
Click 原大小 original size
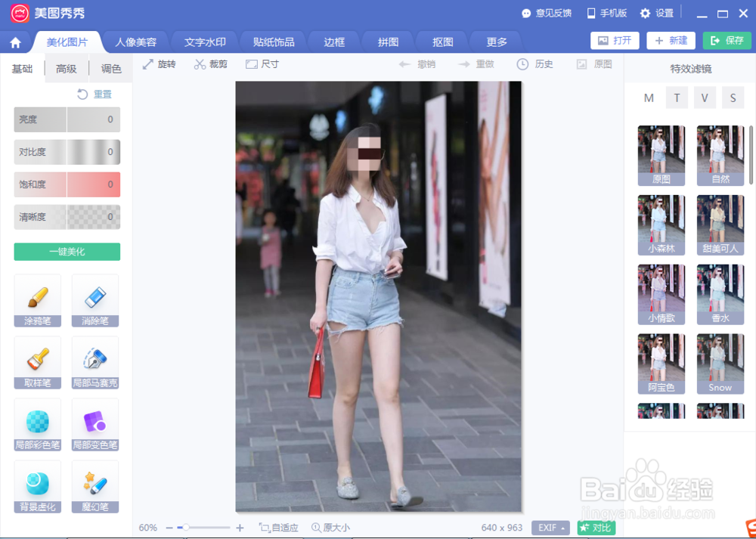coord(331,528)
